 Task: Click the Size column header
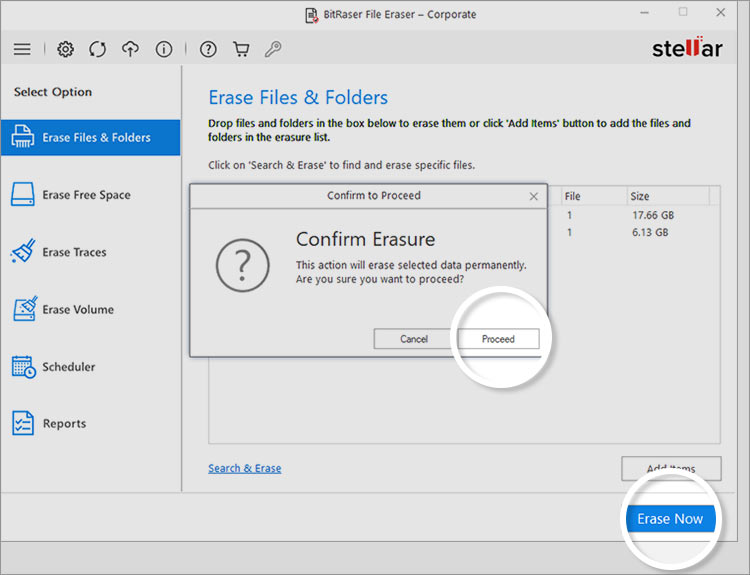(668, 196)
